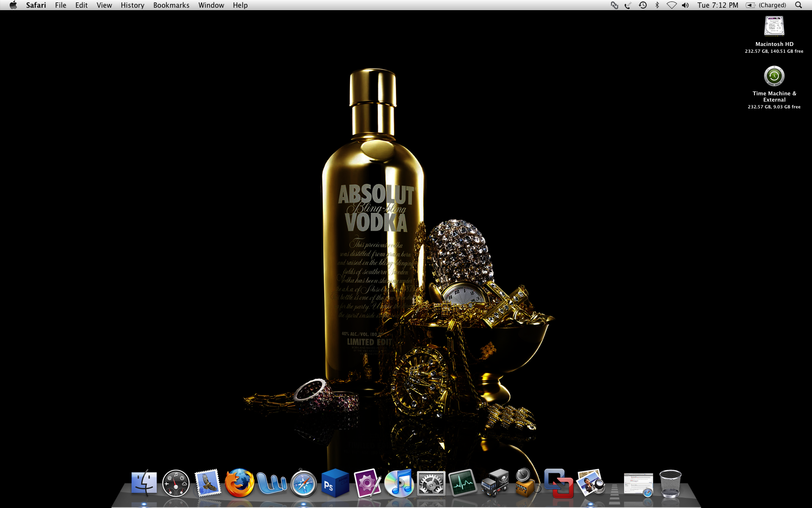Open the Apple menu
The height and width of the screenshot is (508, 812).
(13, 5)
